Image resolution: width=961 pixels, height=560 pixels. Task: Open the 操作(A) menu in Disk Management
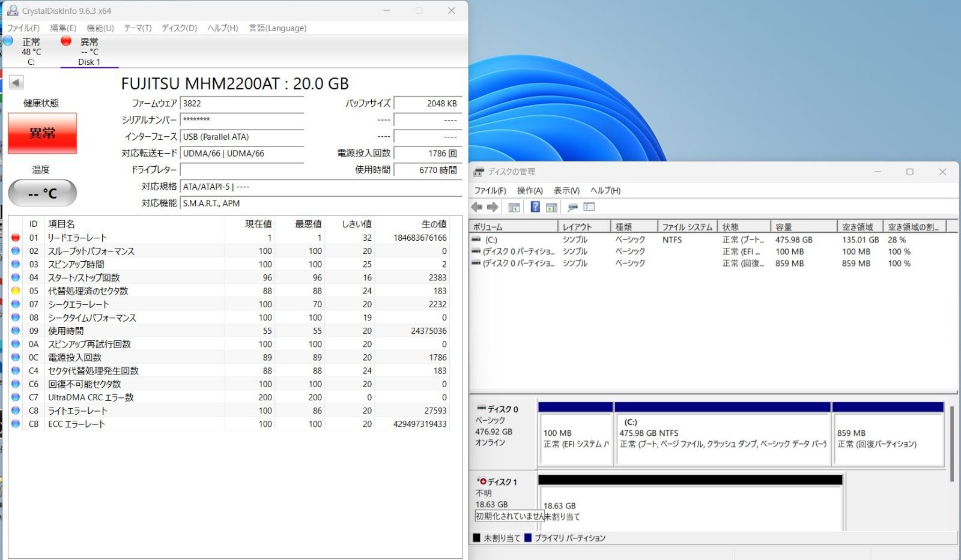coord(530,190)
